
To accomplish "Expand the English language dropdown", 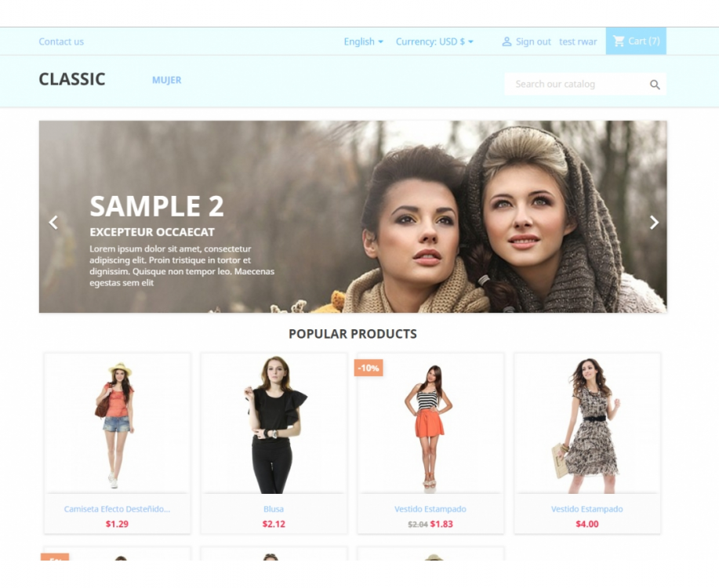I will tap(363, 42).
